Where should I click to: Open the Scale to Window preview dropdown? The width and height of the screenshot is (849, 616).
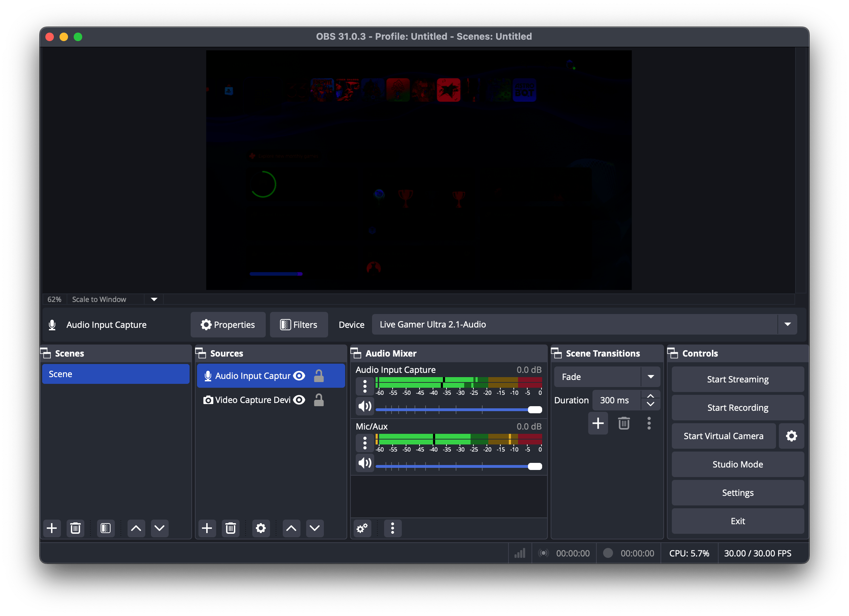154,299
